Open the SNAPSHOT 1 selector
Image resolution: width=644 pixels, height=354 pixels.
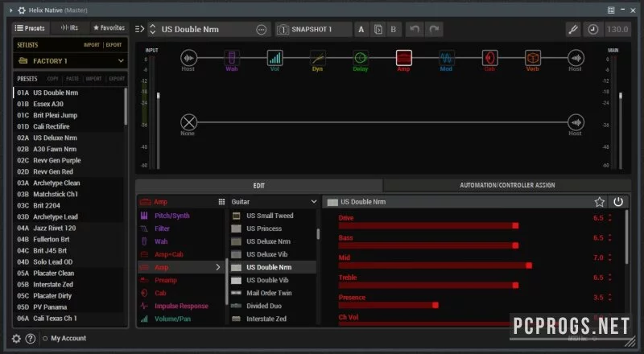314,29
